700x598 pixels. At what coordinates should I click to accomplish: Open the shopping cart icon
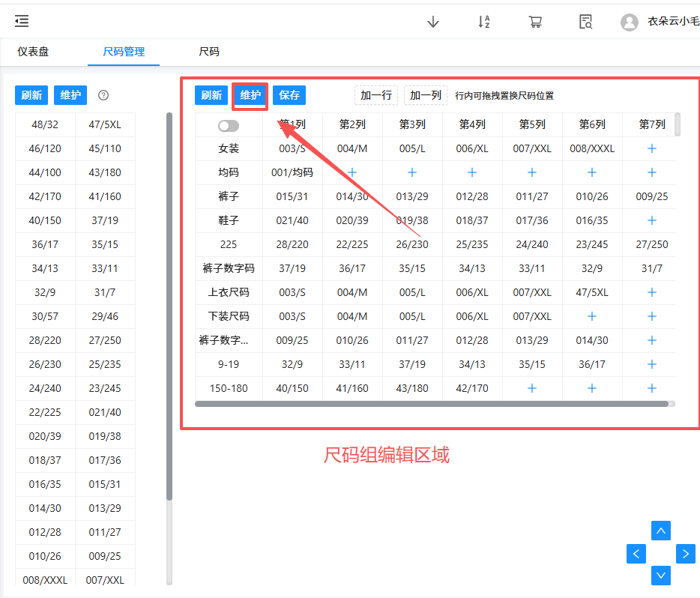click(535, 21)
